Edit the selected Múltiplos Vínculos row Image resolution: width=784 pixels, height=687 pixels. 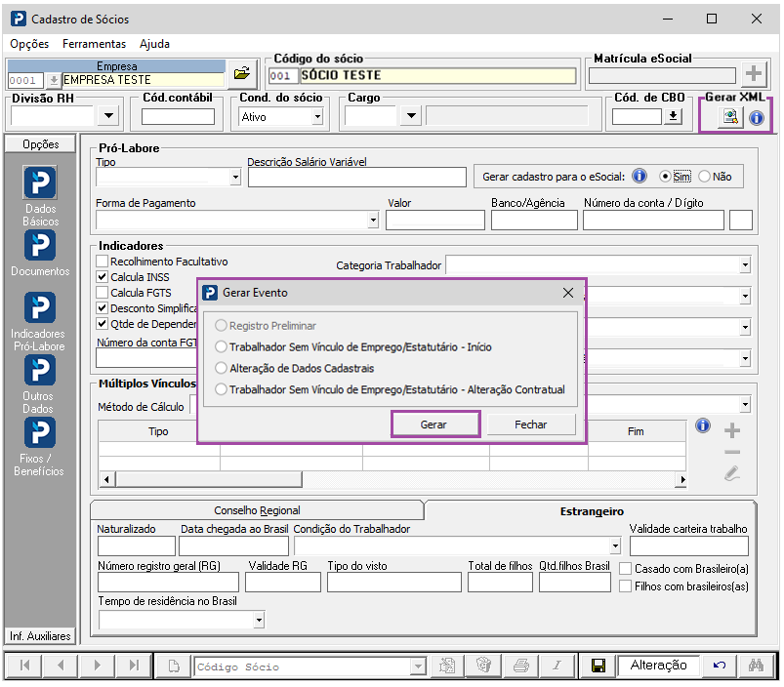pos(732,472)
